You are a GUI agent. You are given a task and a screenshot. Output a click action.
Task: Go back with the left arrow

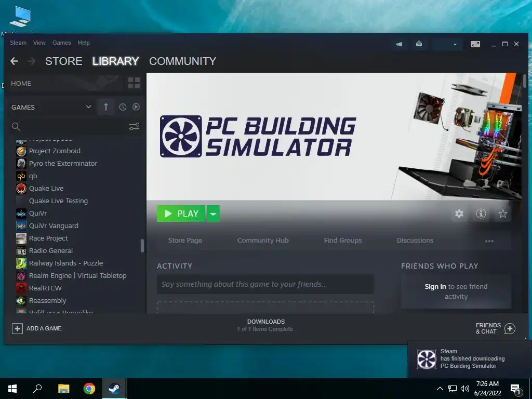[14, 61]
